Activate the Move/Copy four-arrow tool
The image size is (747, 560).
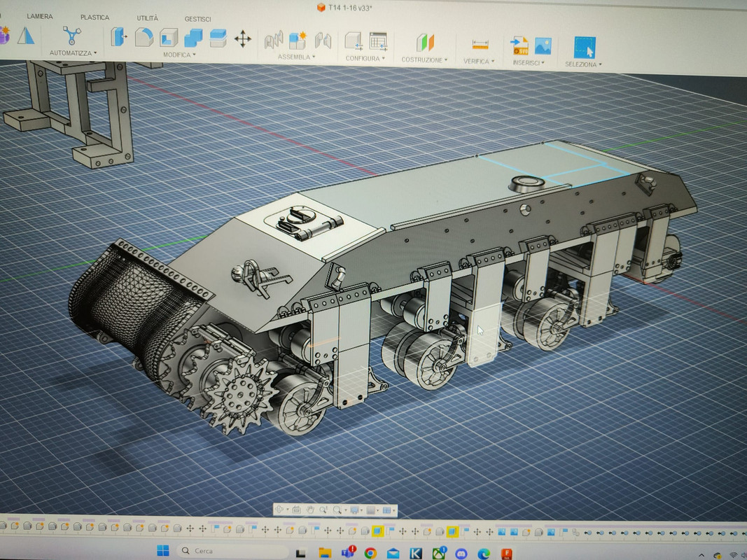[242, 39]
